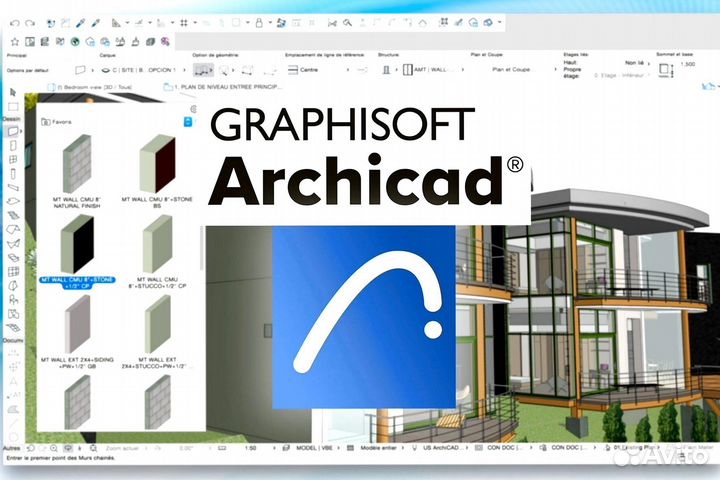Viewport: 720px width, 480px height.
Task: Redo action in top toolbar
Action: 30,23
